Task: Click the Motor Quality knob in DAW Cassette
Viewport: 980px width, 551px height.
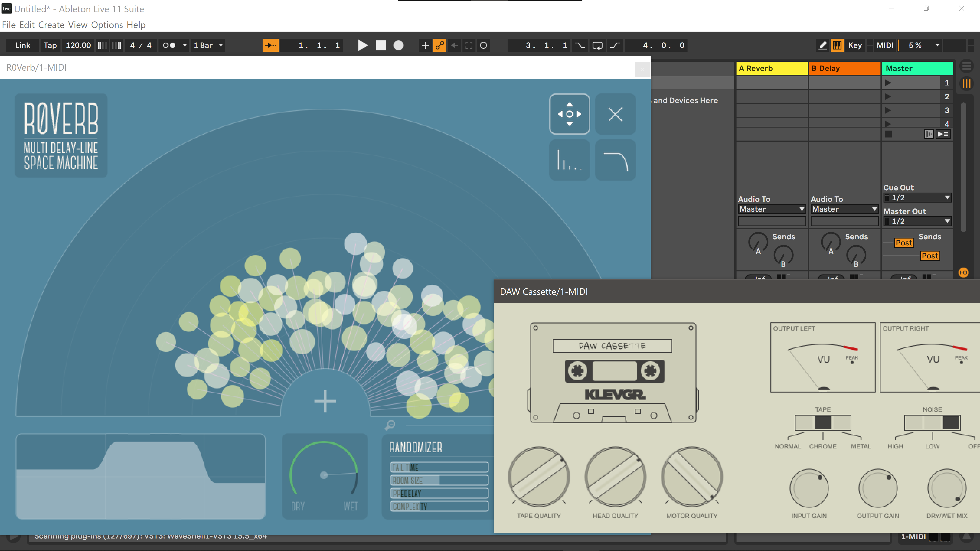Action: (692, 477)
